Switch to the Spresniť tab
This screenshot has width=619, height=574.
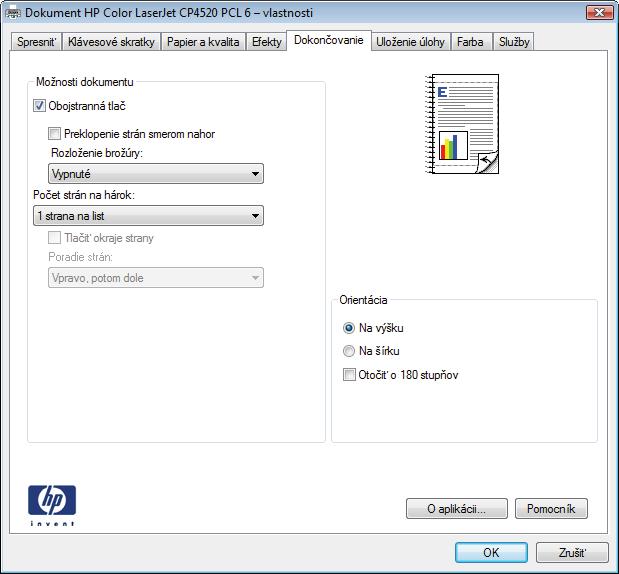(37, 42)
